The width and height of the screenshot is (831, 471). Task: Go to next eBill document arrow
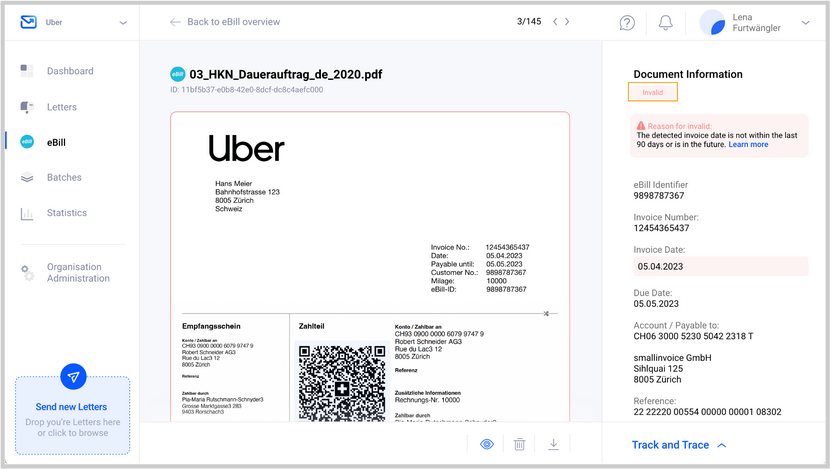(x=567, y=22)
